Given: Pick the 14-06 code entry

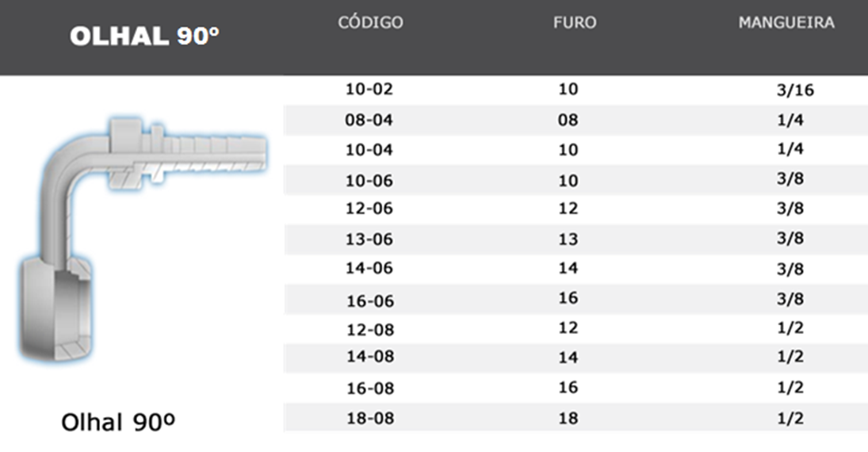Looking at the screenshot, I should pos(369,269).
